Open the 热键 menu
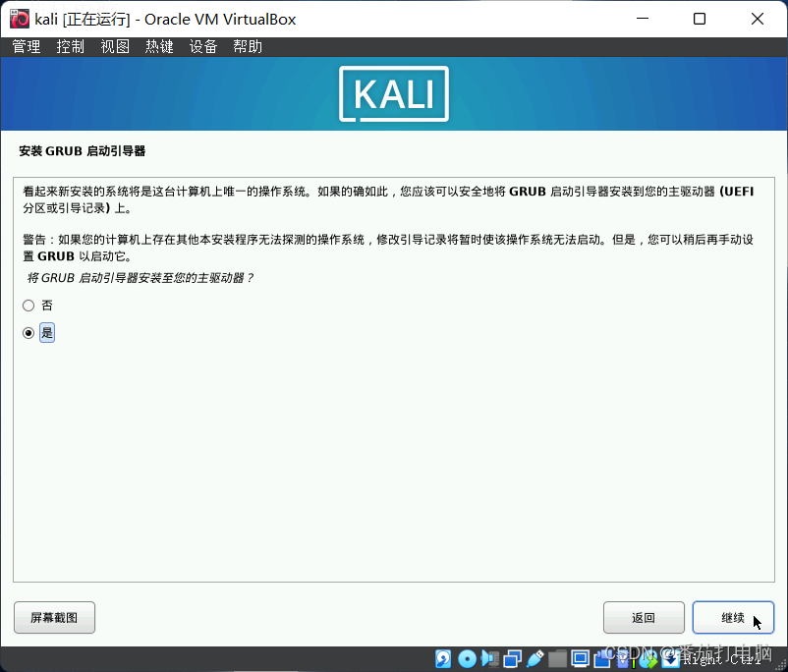This screenshot has width=788, height=672. tap(159, 47)
